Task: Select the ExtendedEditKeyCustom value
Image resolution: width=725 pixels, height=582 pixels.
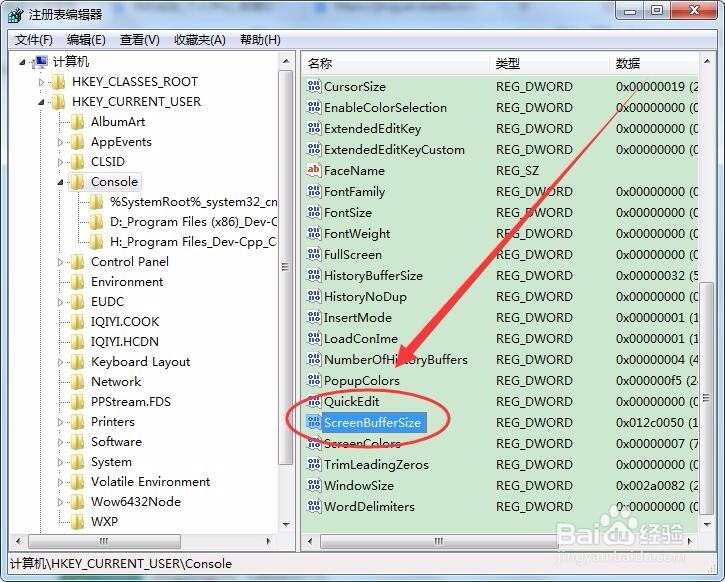Action: [x=394, y=149]
